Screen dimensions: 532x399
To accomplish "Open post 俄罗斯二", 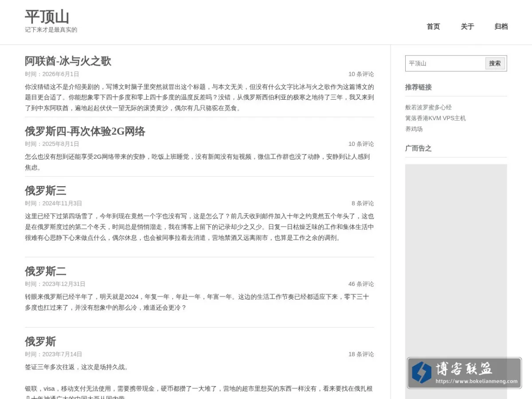I will click(x=46, y=271).
